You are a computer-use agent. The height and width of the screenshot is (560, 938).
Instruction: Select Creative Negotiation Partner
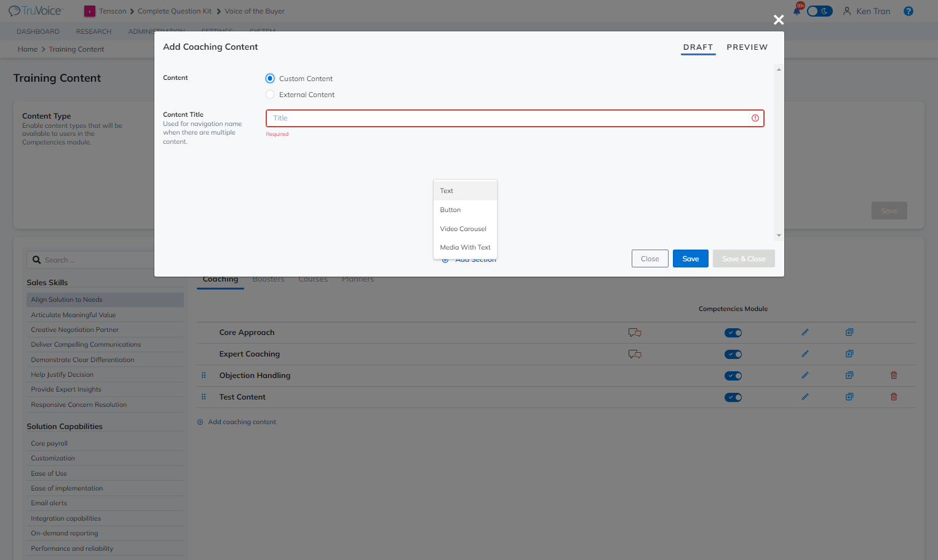coord(105,330)
